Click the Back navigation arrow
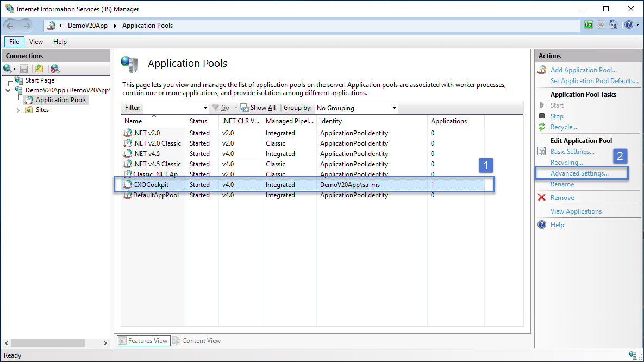644x362 pixels. pyautogui.click(x=10, y=26)
